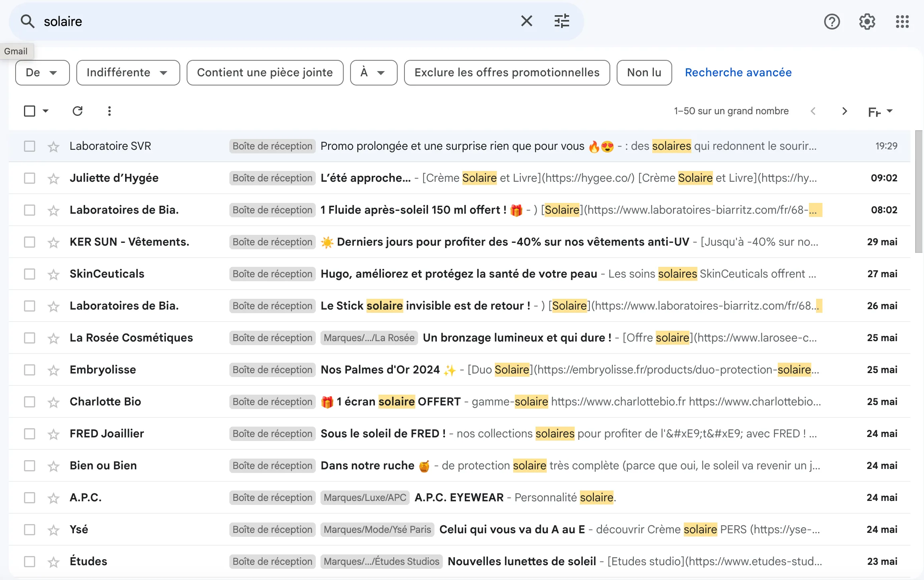The width and height of the screenshot is (924, 580).
Task: Go to next results page arrow
Action: (844, 111)
